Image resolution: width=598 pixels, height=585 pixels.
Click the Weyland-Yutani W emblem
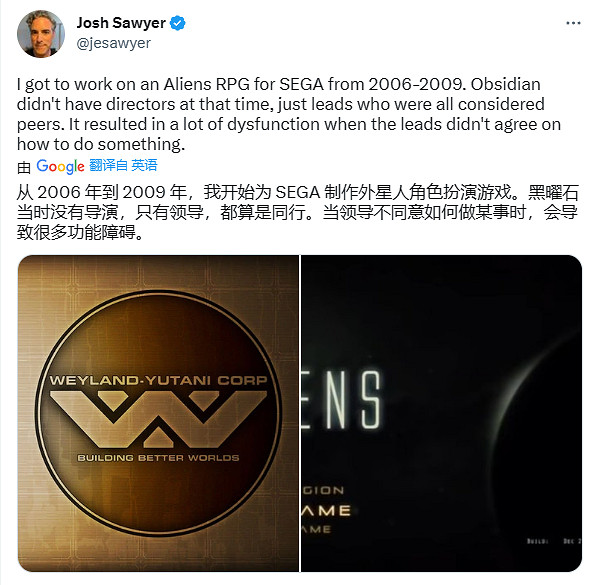coord(159,419)
